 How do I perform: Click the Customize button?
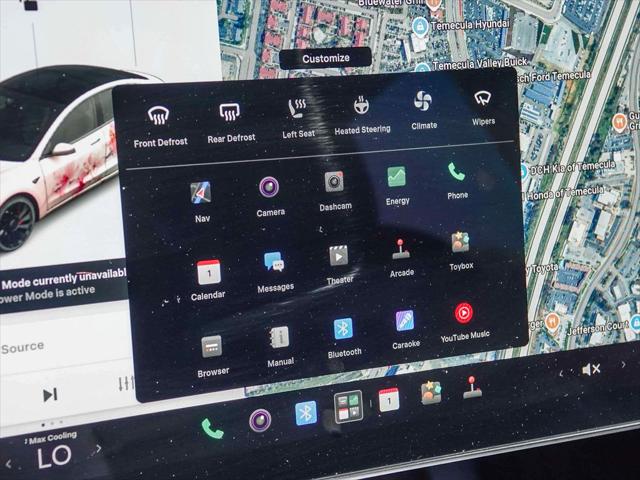[325, 58]
